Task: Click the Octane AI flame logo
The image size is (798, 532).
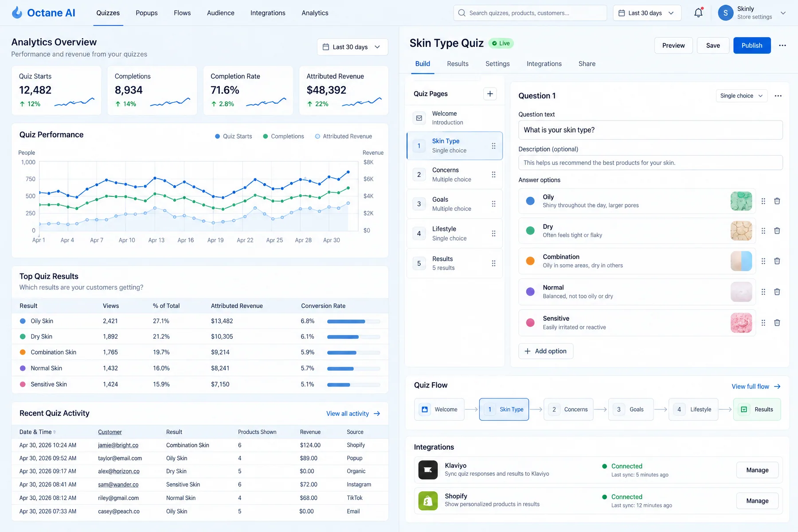Action: [17, 12]
